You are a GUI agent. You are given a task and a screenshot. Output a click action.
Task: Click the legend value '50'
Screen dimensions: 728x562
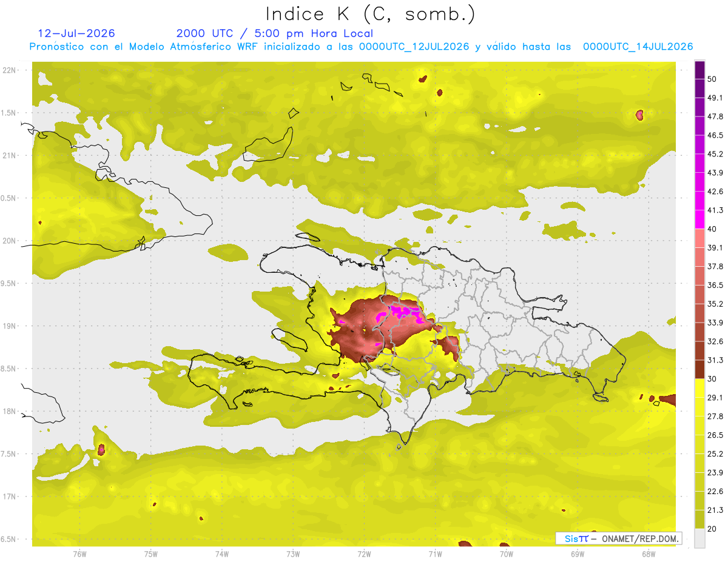(x=712, y=79)
